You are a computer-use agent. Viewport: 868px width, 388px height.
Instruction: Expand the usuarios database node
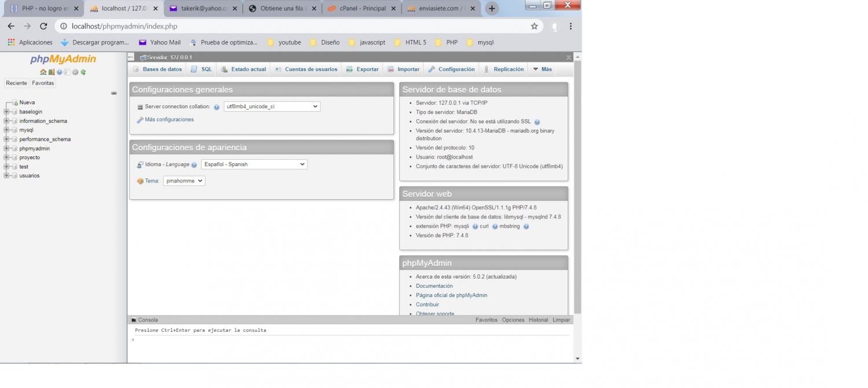6,175
